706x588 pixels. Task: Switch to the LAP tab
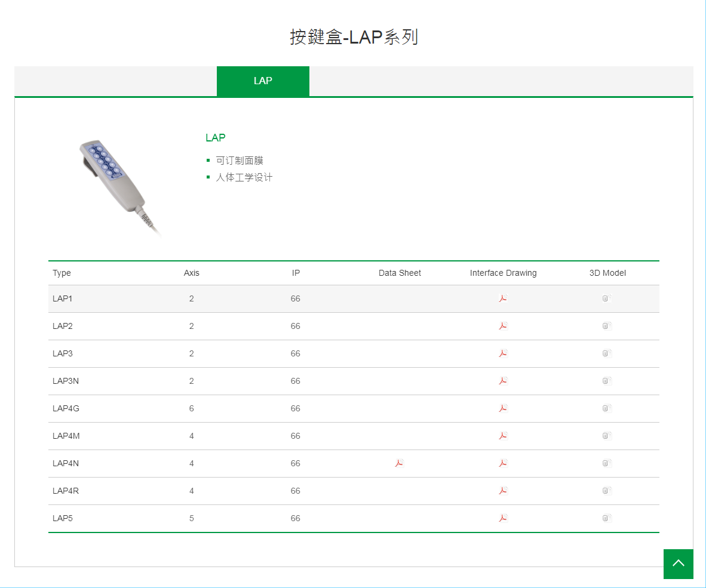pos(263,81)
